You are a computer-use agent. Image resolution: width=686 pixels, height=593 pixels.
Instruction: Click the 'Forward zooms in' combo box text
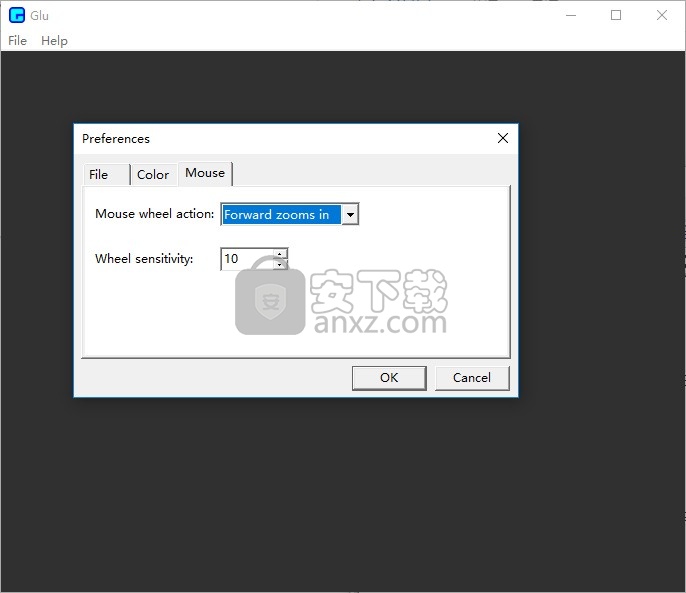click(x=278, y=215)
